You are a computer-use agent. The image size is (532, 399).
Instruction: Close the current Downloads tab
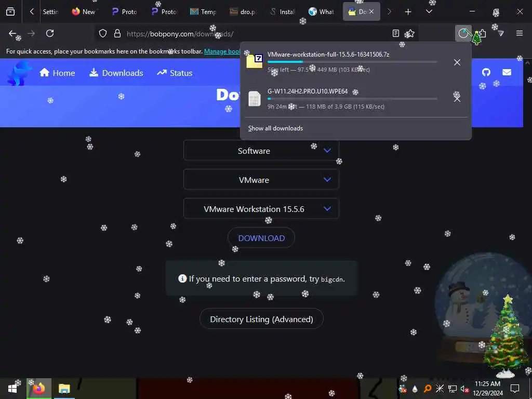point(371,11)
